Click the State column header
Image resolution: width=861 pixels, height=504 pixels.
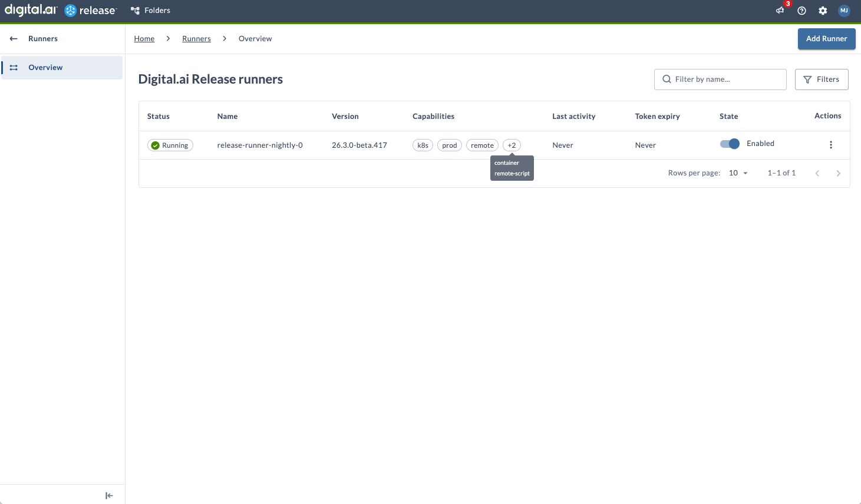[x=729, y=117]
